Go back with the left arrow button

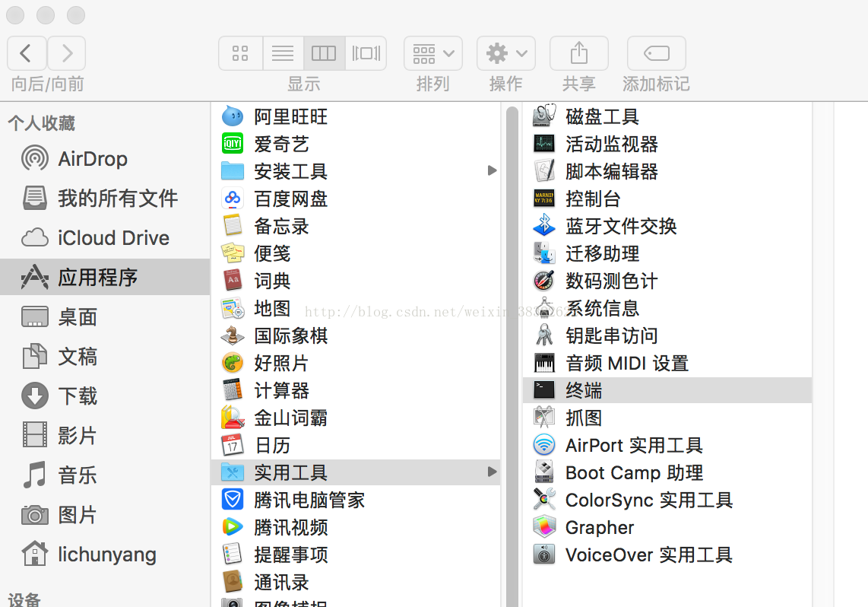click(x=27, y=53)
